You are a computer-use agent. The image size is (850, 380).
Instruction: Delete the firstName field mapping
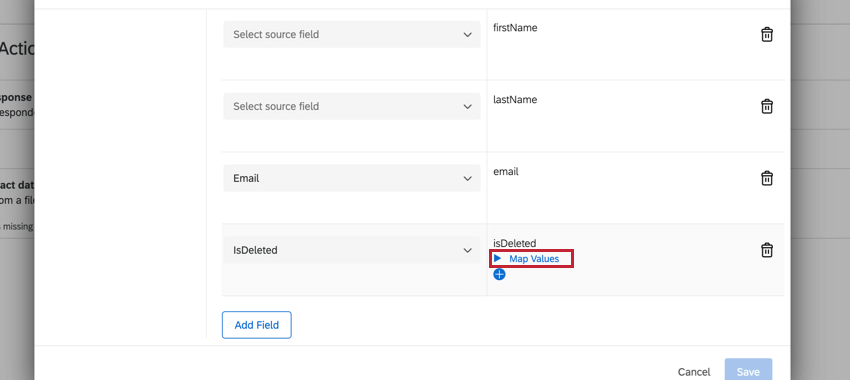767,35
